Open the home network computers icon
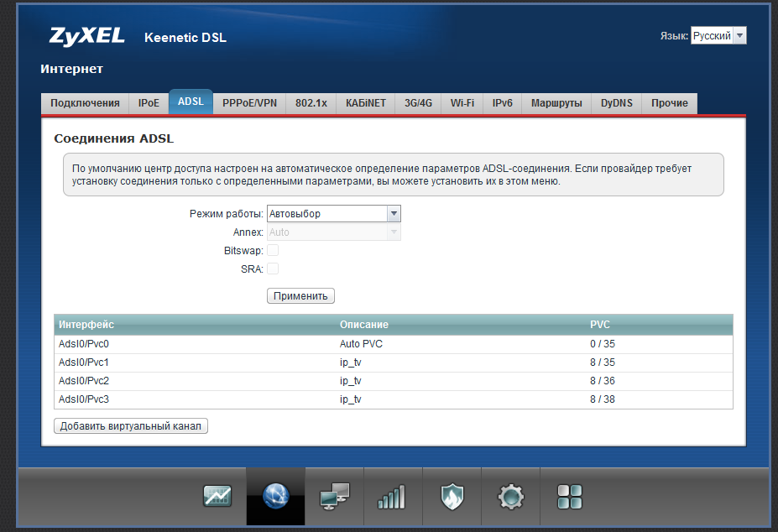The height and width of the screenshot is (532, 778). point(335,497)
